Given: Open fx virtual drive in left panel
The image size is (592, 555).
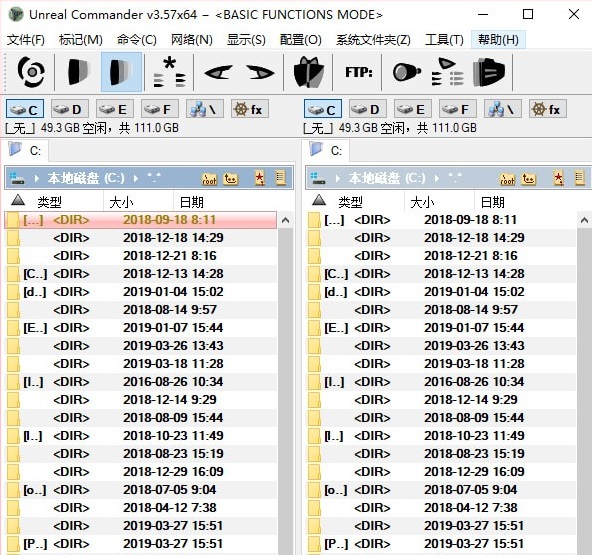Looking at the screenshot, I should tap(250, 109).
